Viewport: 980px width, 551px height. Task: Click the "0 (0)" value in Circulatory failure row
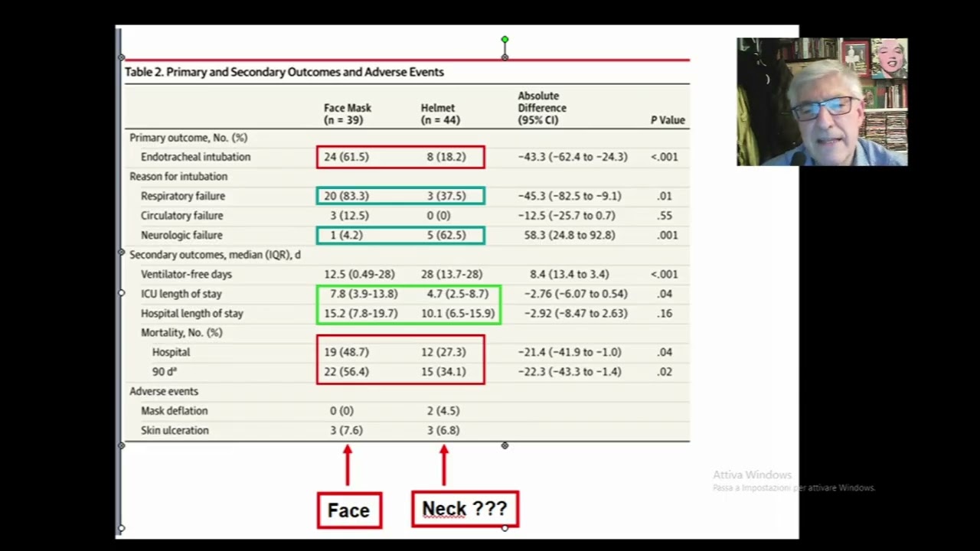pos(439,216)
